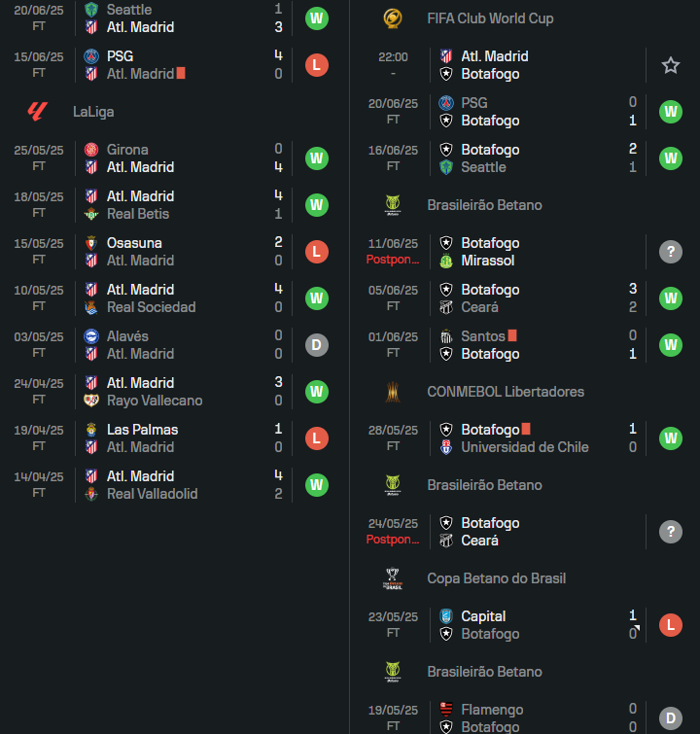Image resolution: width=700 pixels, height=734 pixels.
Task: Click the question mark badge for Botafogo vs Mirassol
Action: click(671, 252)
